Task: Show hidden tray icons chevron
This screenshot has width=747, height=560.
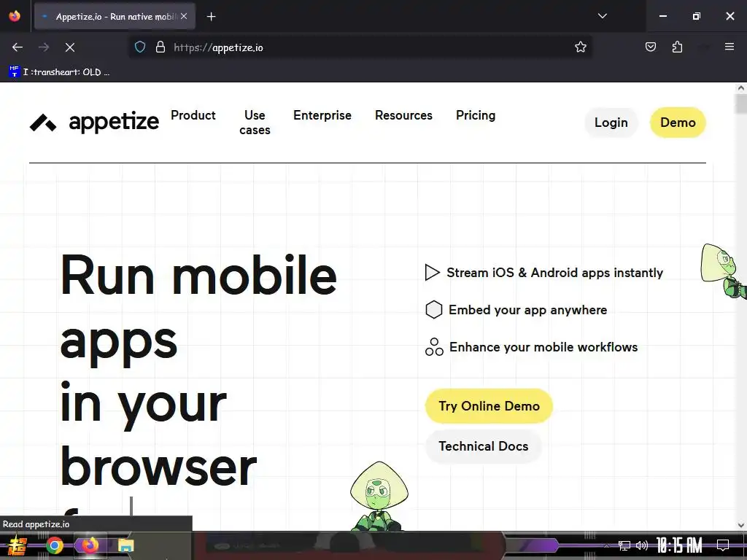Action: pos(606,545)
